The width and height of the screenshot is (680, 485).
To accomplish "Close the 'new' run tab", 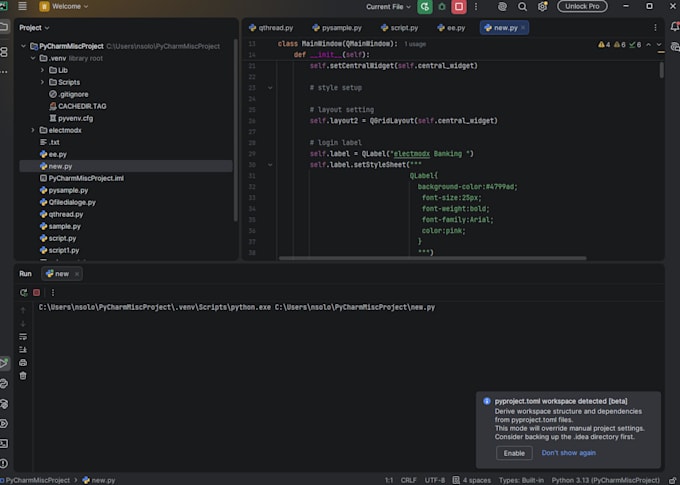I will point(77,274).
